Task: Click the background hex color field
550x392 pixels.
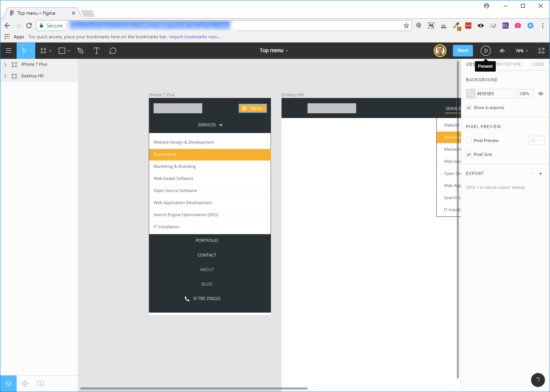Action: point(495,94)
